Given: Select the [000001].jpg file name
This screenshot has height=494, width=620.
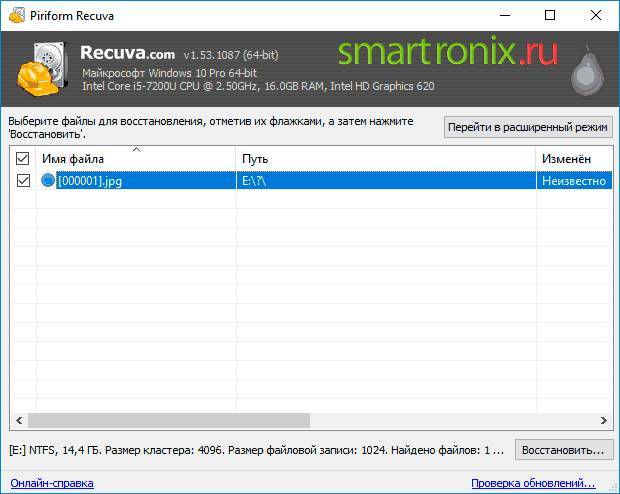Looking at the screenshot, I should (x=90, y=181).
